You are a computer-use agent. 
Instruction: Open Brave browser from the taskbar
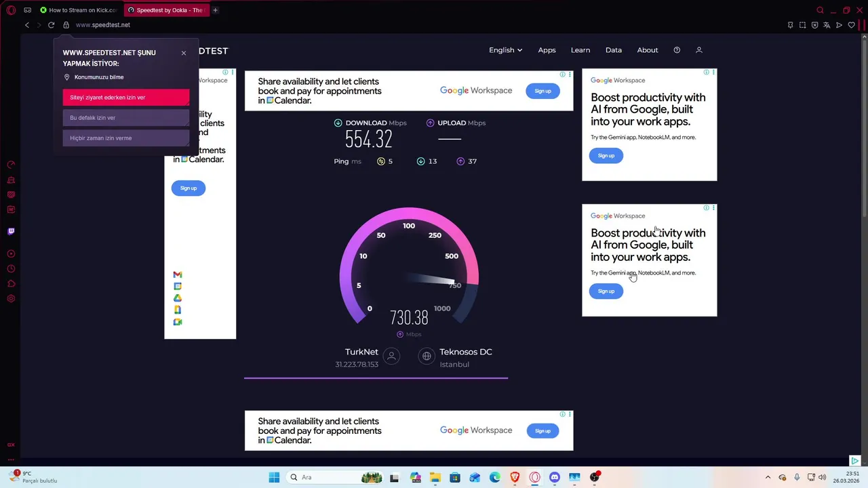[515, 477]
